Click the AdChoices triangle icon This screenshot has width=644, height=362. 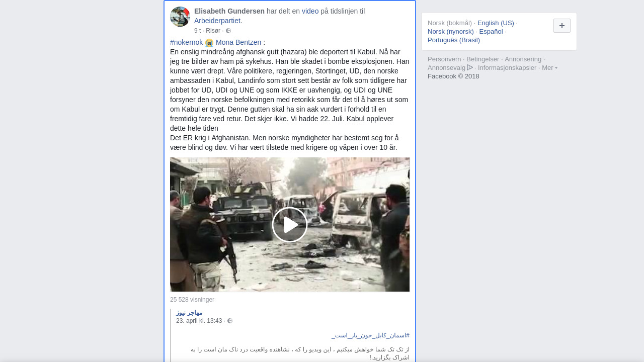point(470,67)
